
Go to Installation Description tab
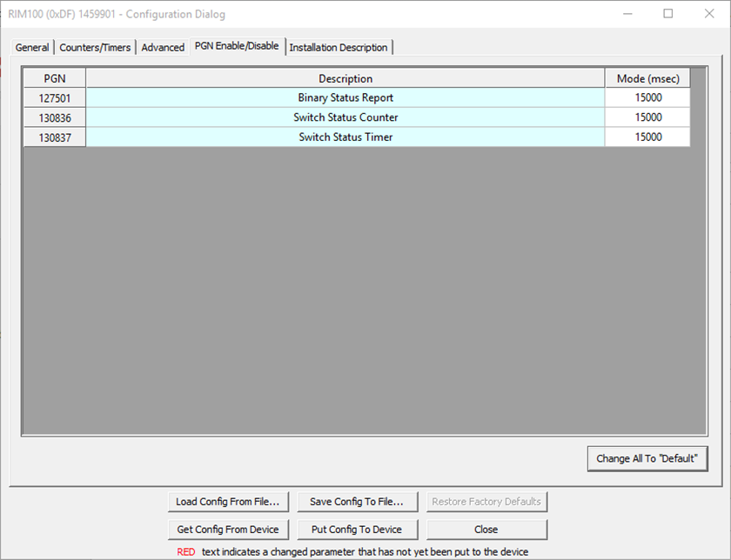point(339,48)
